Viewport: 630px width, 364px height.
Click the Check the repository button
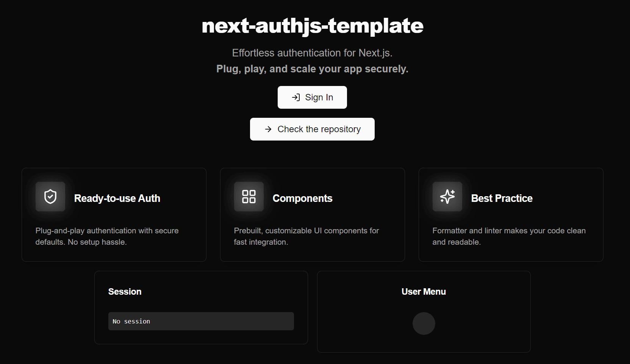click(312, 129)
